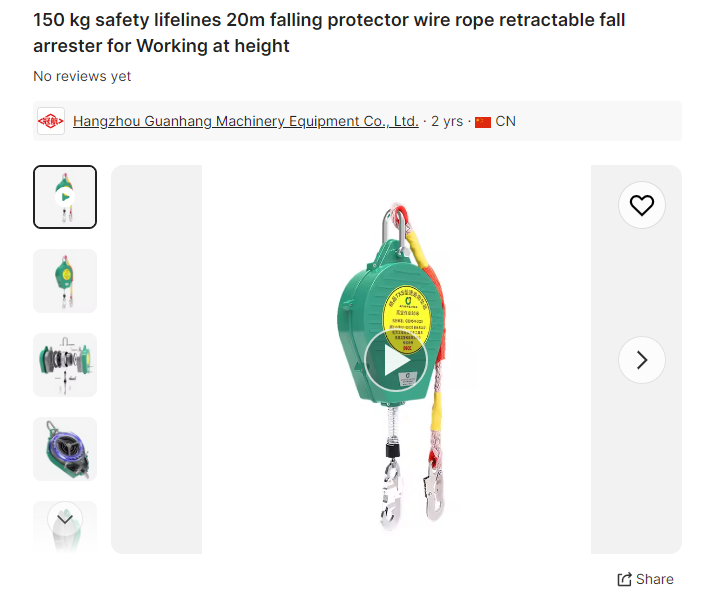Click the "No reviews yet" text

coord(82,76)
